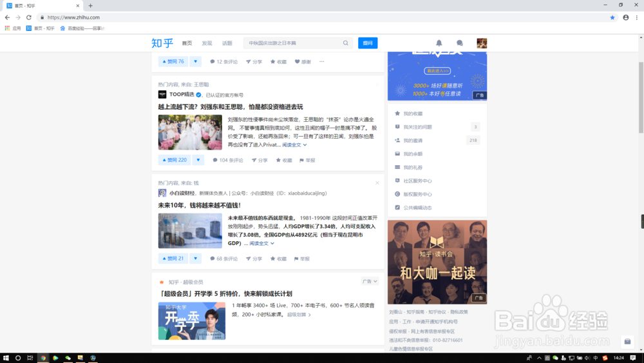
Task: Report the 小白读财经 article via 举报
Action: (x=302, y=259)
